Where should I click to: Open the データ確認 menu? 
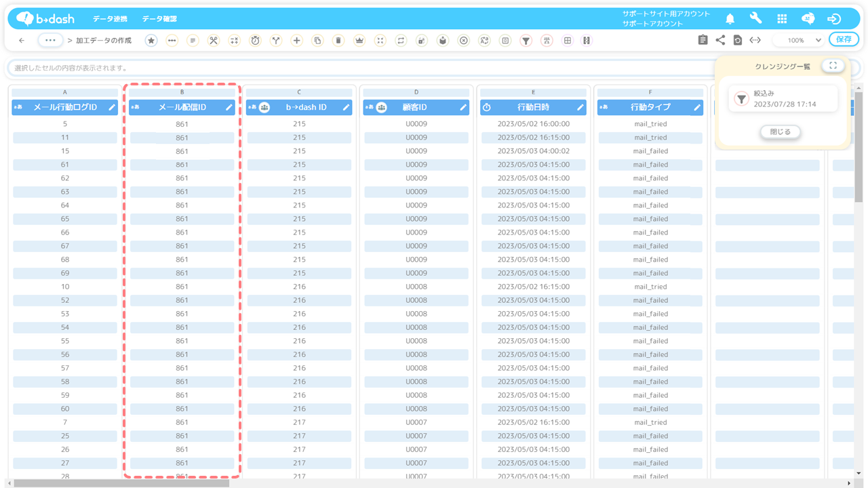[159, 19]
